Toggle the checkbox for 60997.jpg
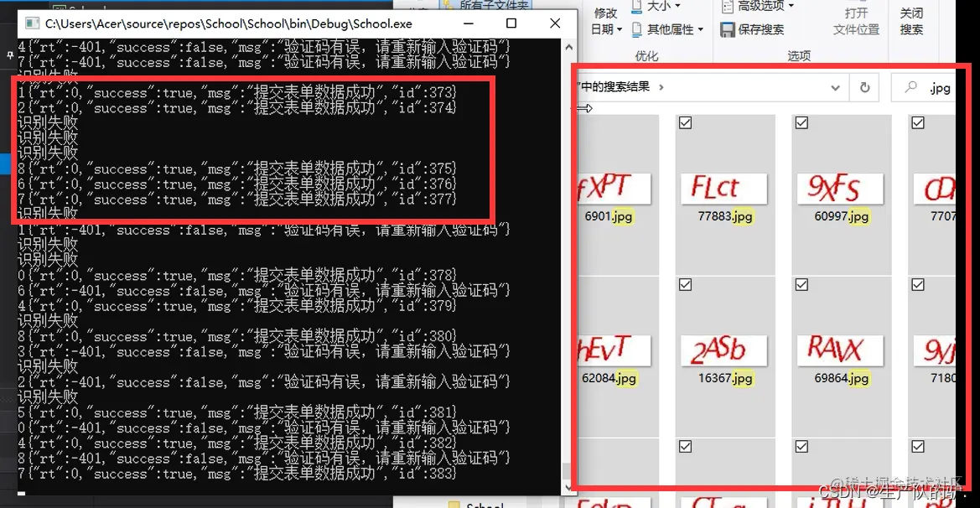 tap(802, 123)
